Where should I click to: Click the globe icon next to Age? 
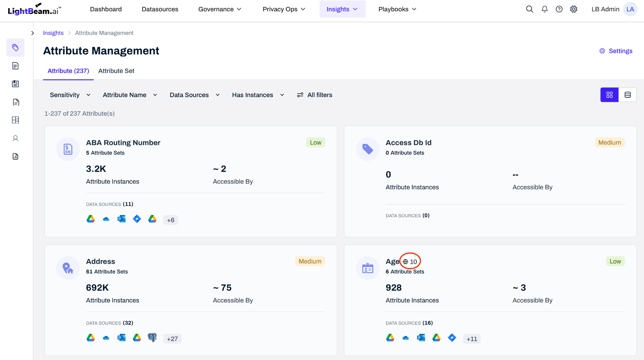[x=405, y=262]
